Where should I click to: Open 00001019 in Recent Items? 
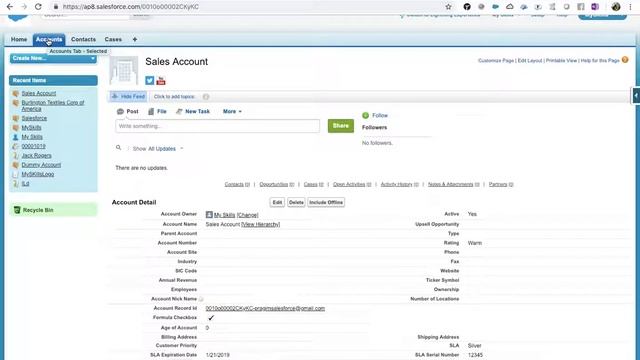(x=33, y=146)
